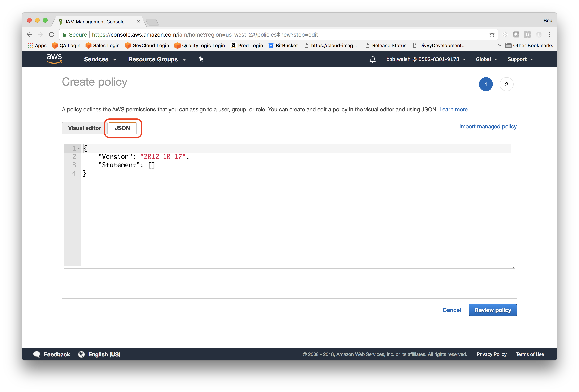Click the Feedback speech bubble icon
Viewport: 579px width, 392px height.
click(37, 354)
